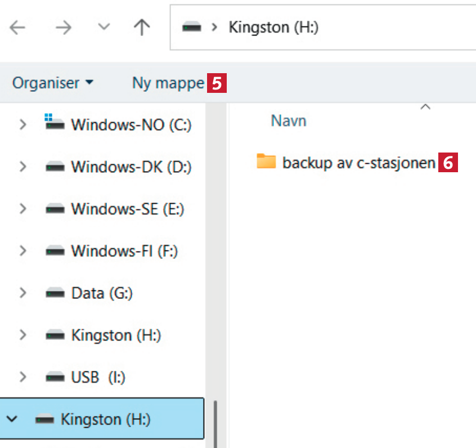476x448 pixels.
Task: Click the Kingston (H:) address bar breadcrumb
Action: coord(273,28)
